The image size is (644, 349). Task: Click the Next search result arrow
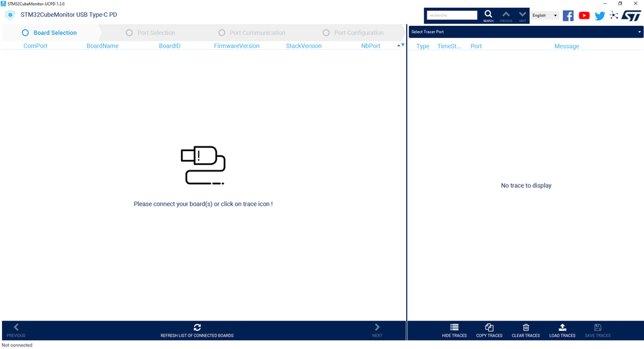522,15
